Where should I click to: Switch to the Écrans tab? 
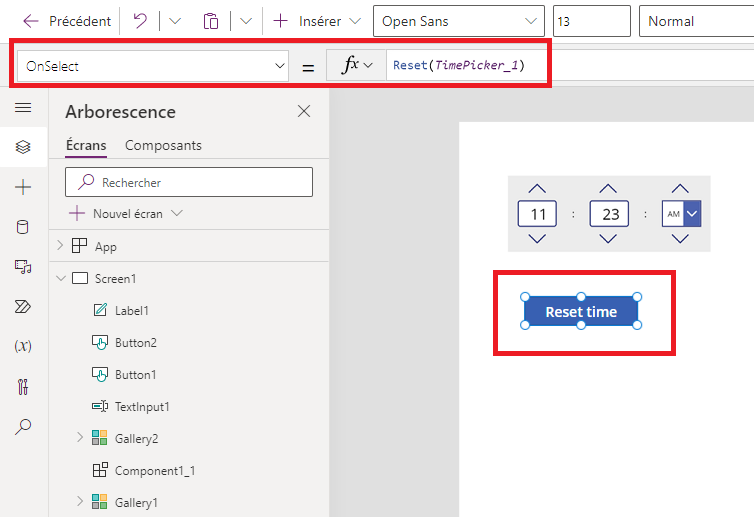pos(86,145)
